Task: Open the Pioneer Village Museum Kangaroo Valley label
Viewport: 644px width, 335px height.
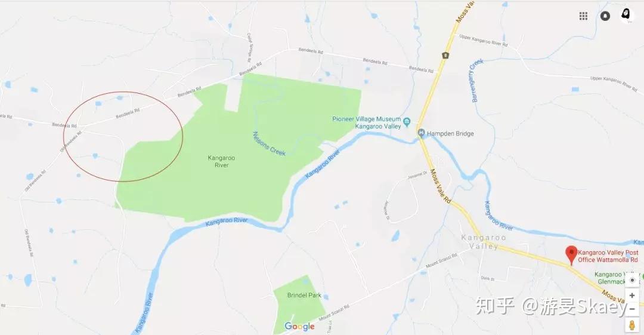Action: pos(366,122)
